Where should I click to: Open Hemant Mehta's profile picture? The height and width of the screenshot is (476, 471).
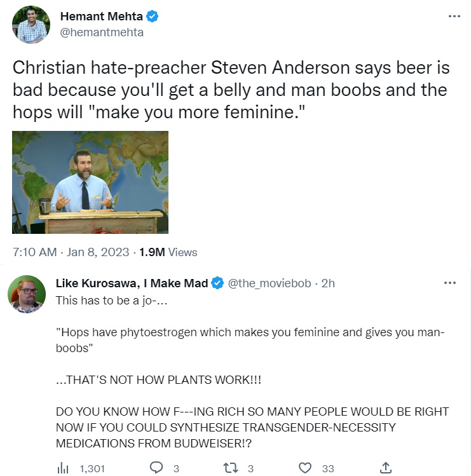[x=31, y=25]
